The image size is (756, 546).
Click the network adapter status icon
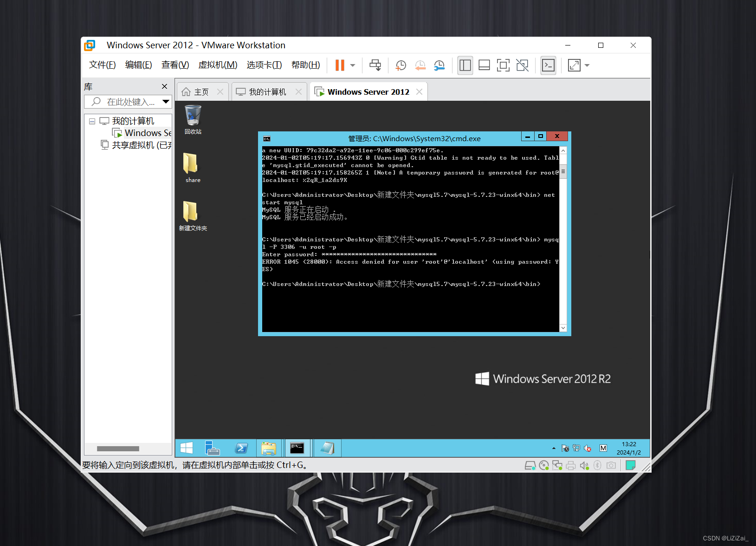pyautogui.click(x=557, y=465)
